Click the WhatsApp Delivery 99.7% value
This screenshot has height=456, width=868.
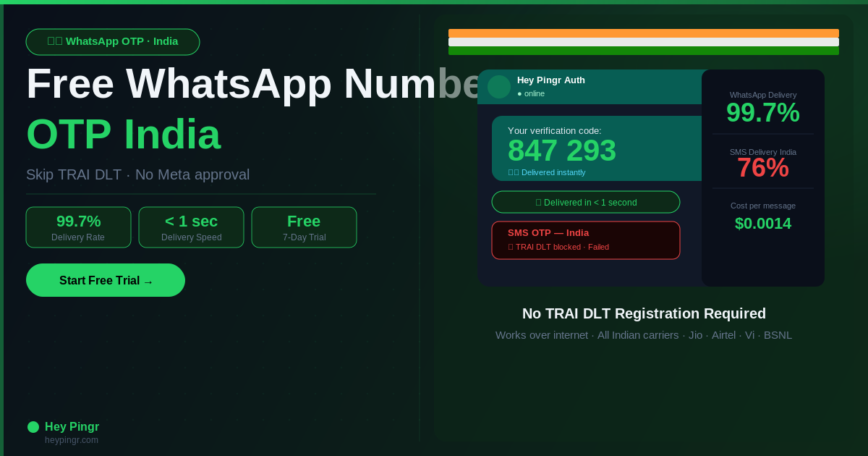762,113
